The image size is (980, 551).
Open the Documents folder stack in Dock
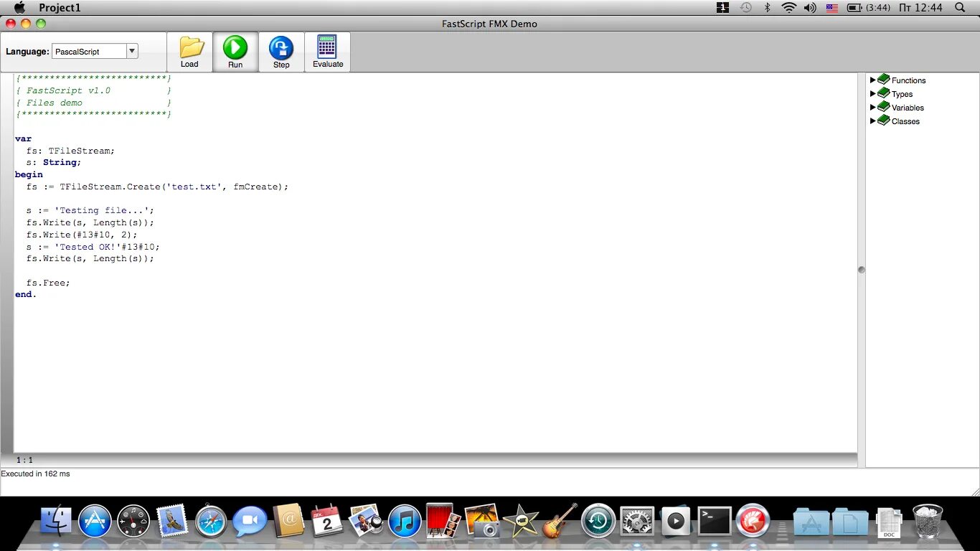click(x=850, y=522)
